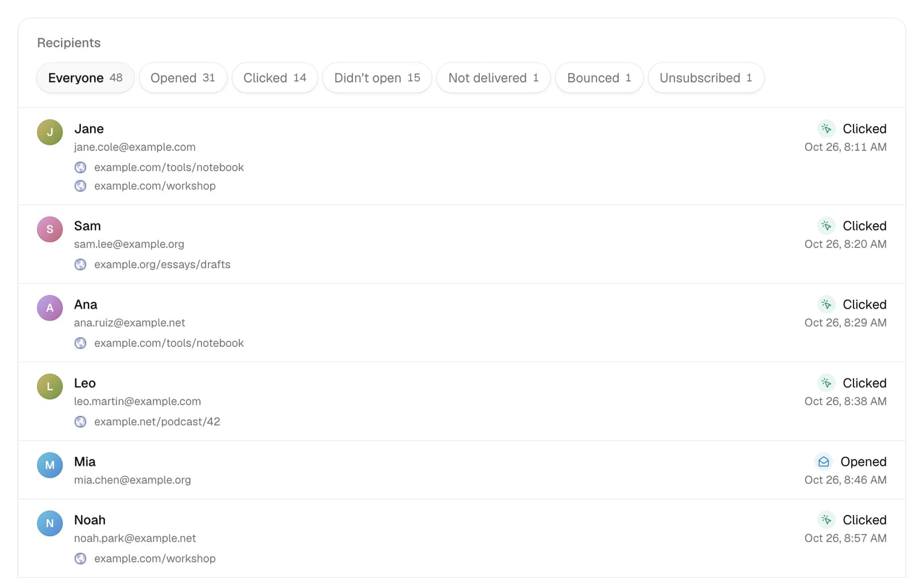Click Leo's olive avatar icon
The width and height of the screenshot is (924, 578).
click(x=50, y=387)
